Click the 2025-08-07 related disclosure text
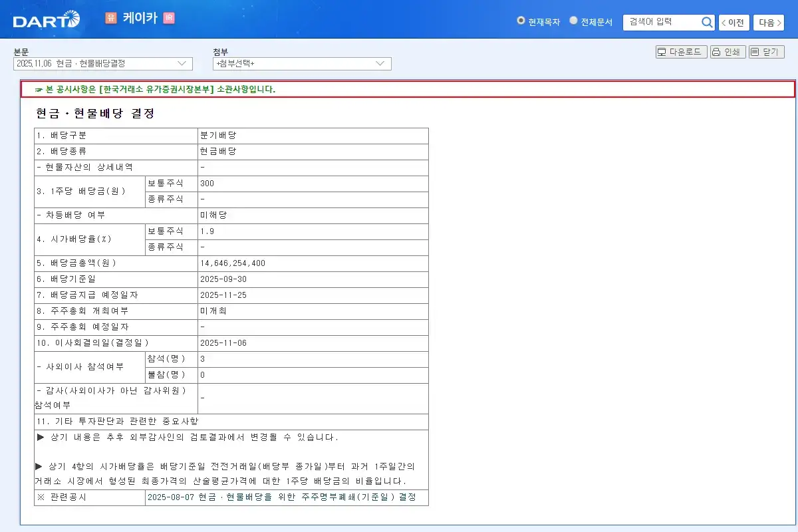798x532 pixels. 282,497
